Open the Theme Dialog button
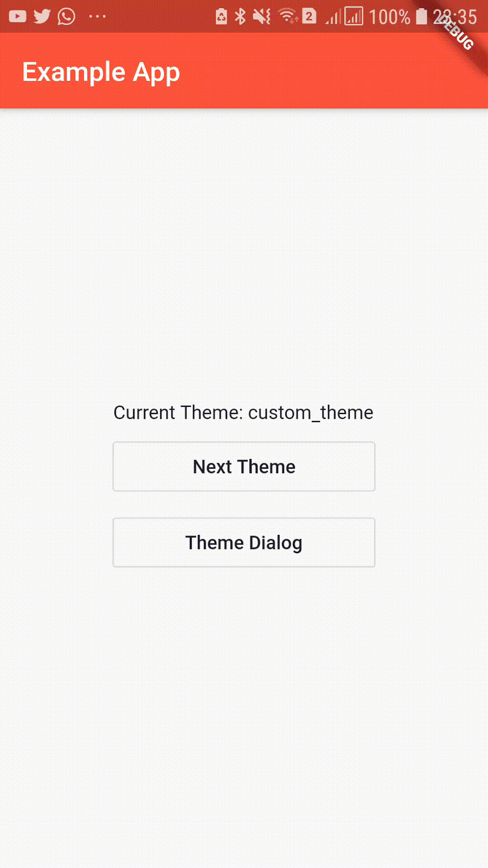The width and height of the screenshot is (488, 868). click(x=244, y=542)
